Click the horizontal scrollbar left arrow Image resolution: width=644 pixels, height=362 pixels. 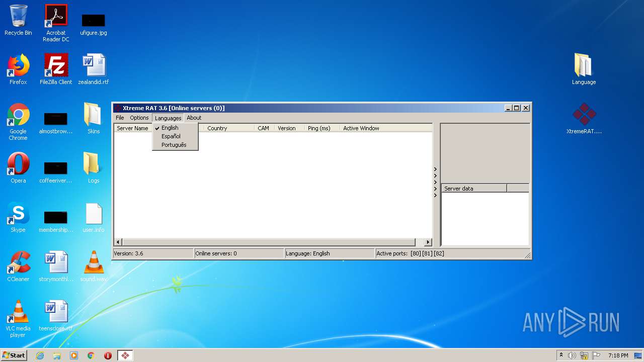coord(118,242)
